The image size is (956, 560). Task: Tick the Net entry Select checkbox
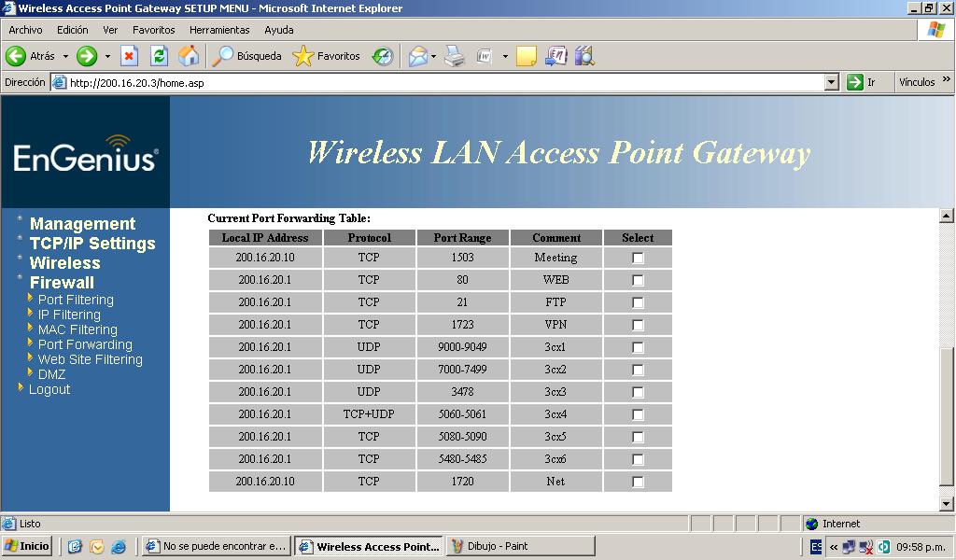point(638,482)
